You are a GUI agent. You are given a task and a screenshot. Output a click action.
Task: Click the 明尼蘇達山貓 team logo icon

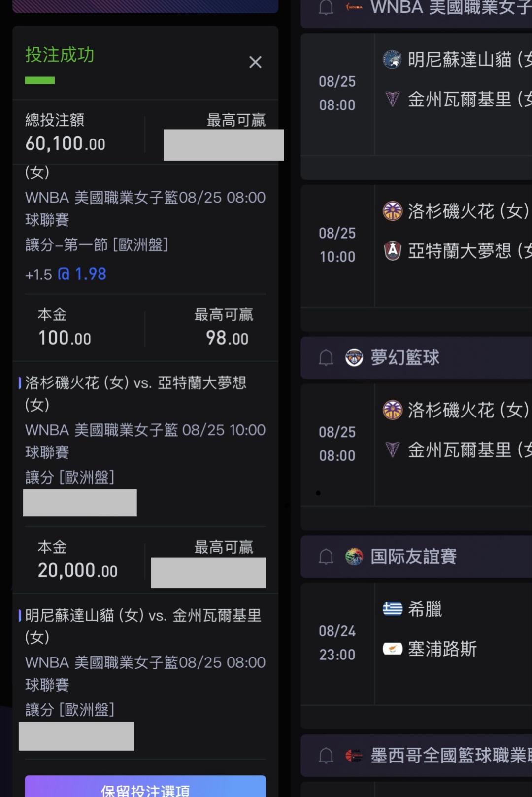392,60
